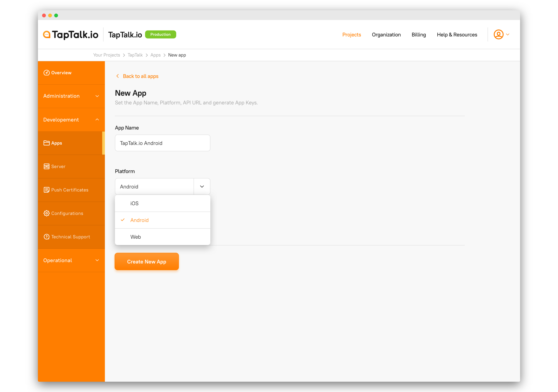Open the Push Certificates sidebar label

point(70,190)
